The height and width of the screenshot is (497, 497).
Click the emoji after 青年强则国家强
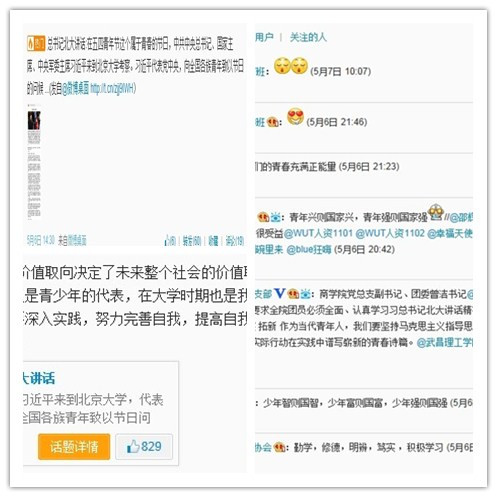coord(436,212)
